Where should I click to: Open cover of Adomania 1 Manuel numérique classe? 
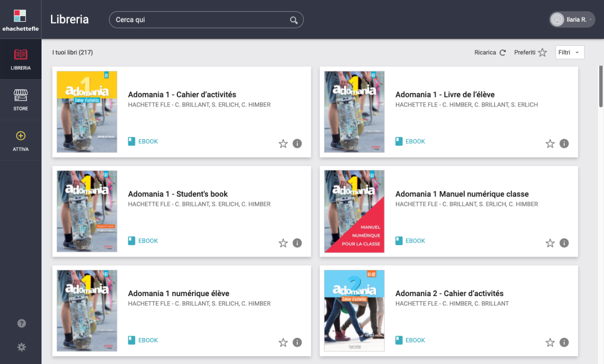(x=354, y=211)
